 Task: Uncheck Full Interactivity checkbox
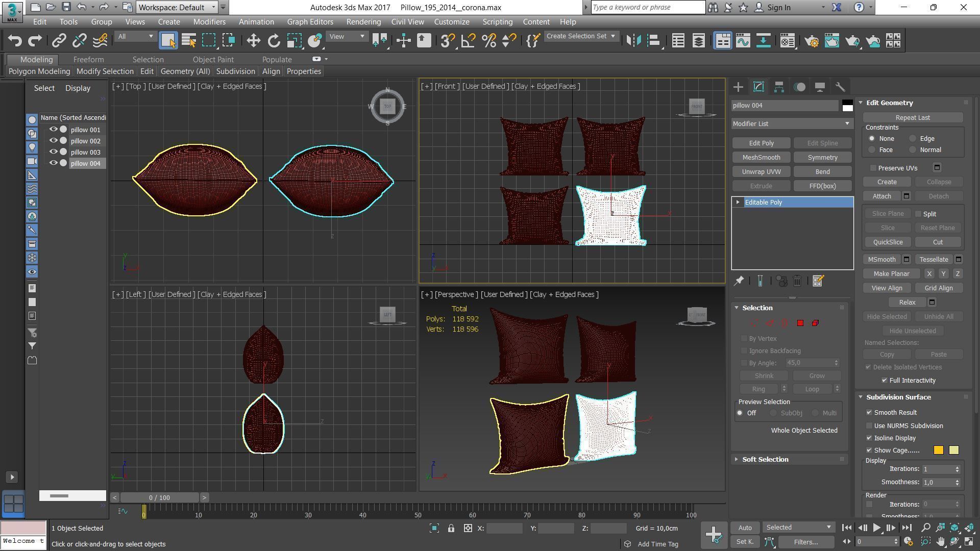tap(885, 381)
